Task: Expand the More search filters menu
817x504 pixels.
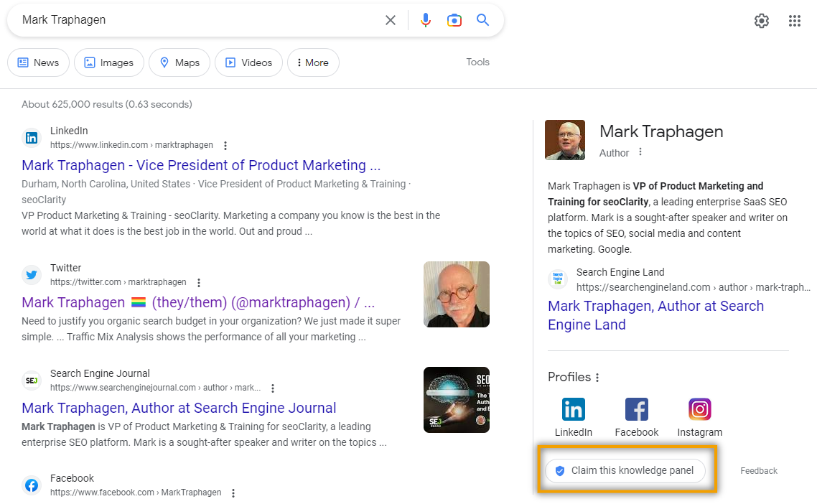Action: [313, 62]
